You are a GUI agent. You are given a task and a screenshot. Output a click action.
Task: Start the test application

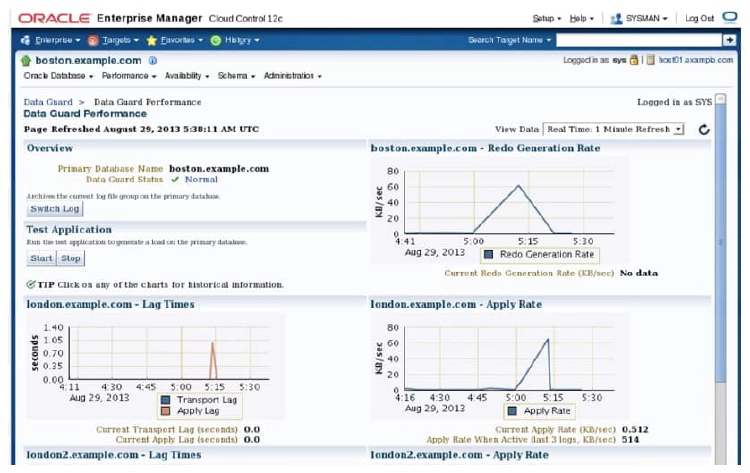point(42,258)
